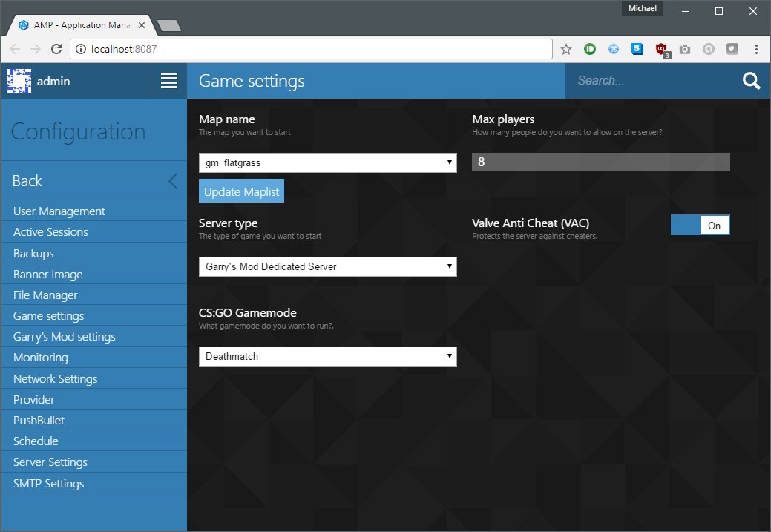Go back in browser history
The width and height of the screenshot is (771, 532).
click(x=15, y=49)
